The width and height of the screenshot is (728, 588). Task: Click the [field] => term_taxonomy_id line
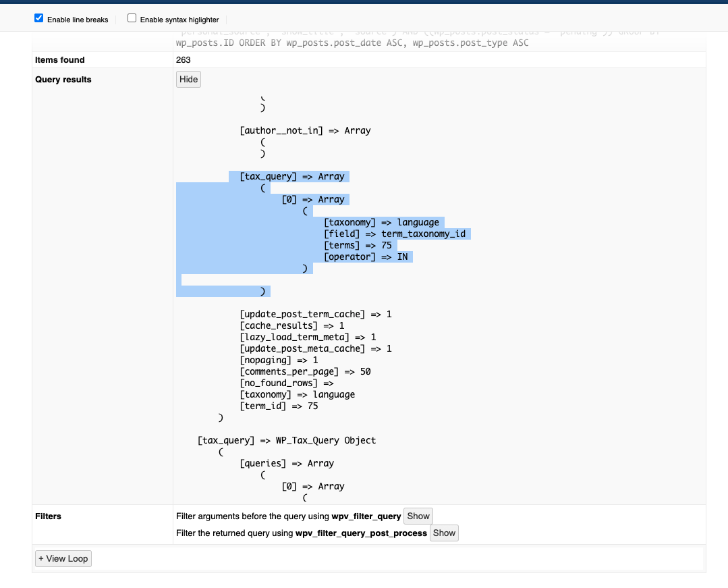coord(395,234)
